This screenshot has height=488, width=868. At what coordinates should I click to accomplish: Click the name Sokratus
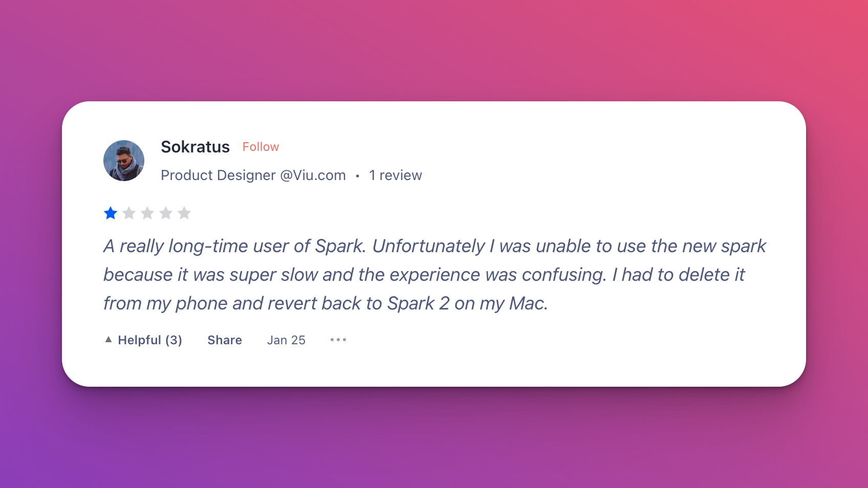[x=196, y=147]
